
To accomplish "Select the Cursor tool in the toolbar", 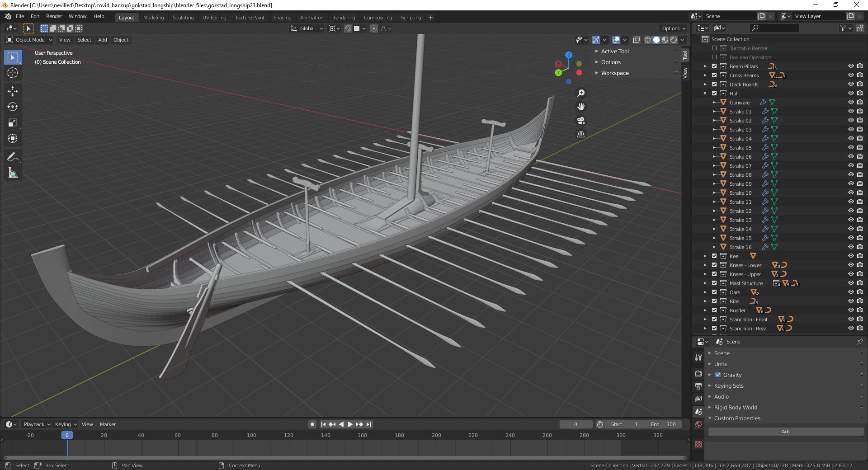I will point(13,73).
